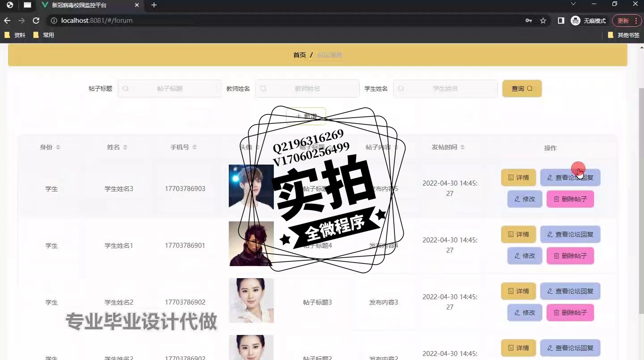Click the 新增 add button

pos(306,116)
